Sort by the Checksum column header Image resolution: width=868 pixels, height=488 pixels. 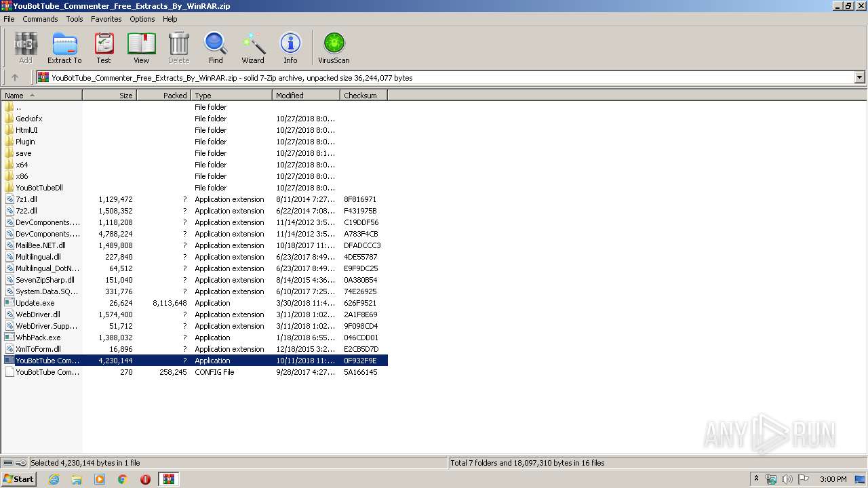(364, 96)
